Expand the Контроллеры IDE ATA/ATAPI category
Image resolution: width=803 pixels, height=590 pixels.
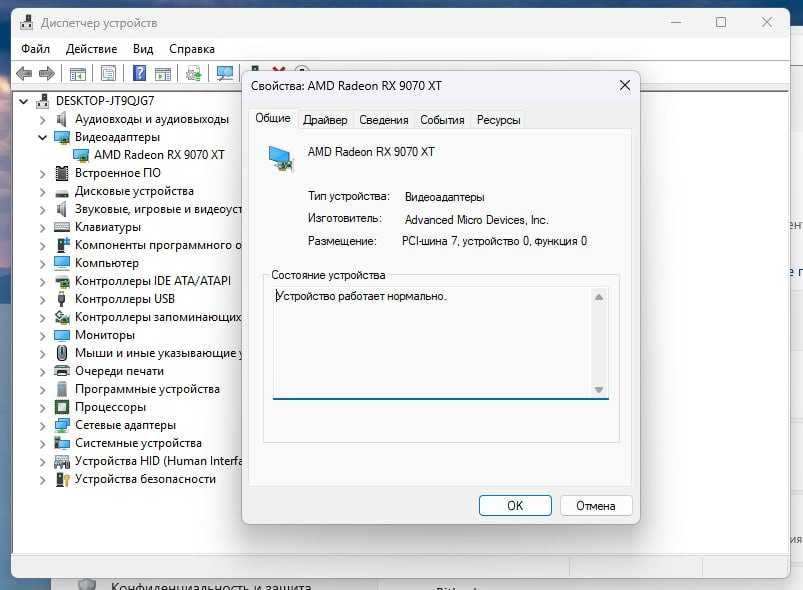pyautogui.click(x=43, y=282)
